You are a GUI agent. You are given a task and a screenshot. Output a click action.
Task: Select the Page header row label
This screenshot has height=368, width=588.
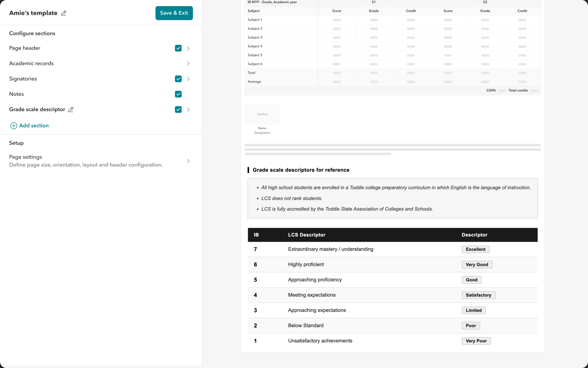[25, 48]
